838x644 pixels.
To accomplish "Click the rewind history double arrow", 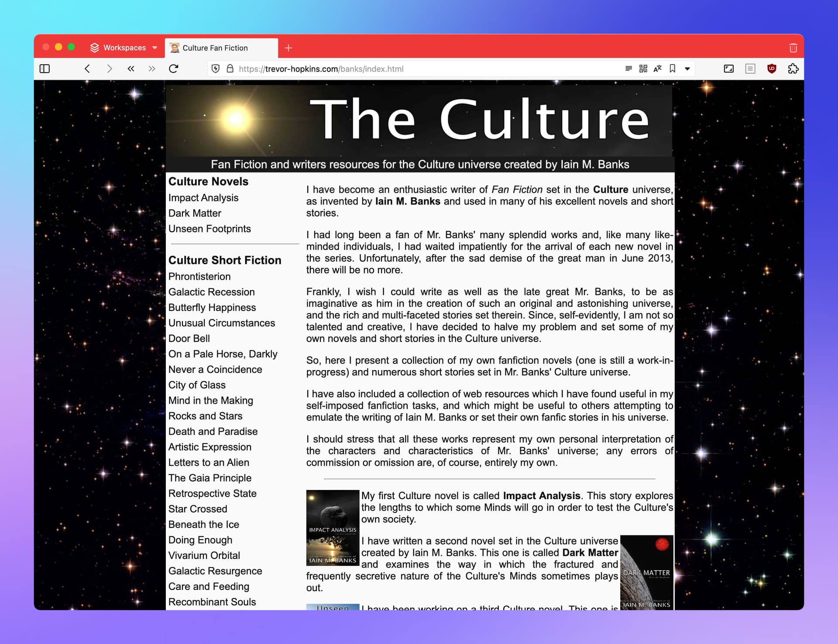I will (x=131, y=69).
